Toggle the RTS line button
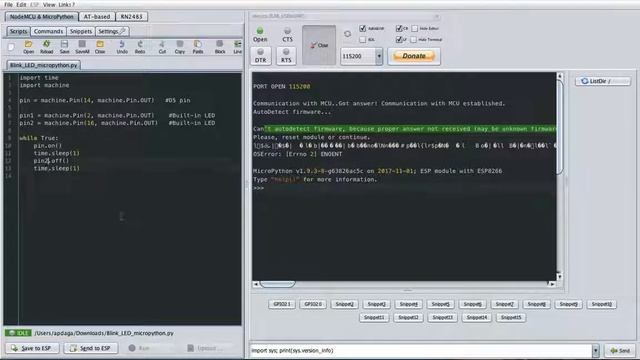The image size is (640, 360). click(286, 56)
